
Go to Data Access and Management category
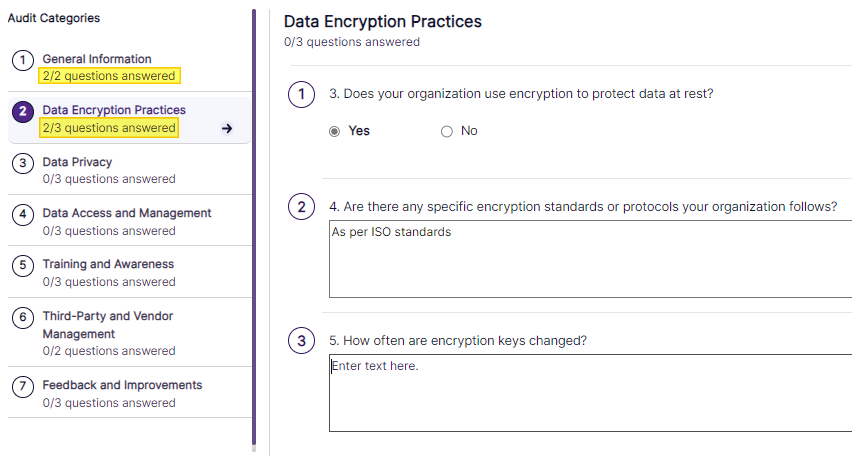pos(127,213)
